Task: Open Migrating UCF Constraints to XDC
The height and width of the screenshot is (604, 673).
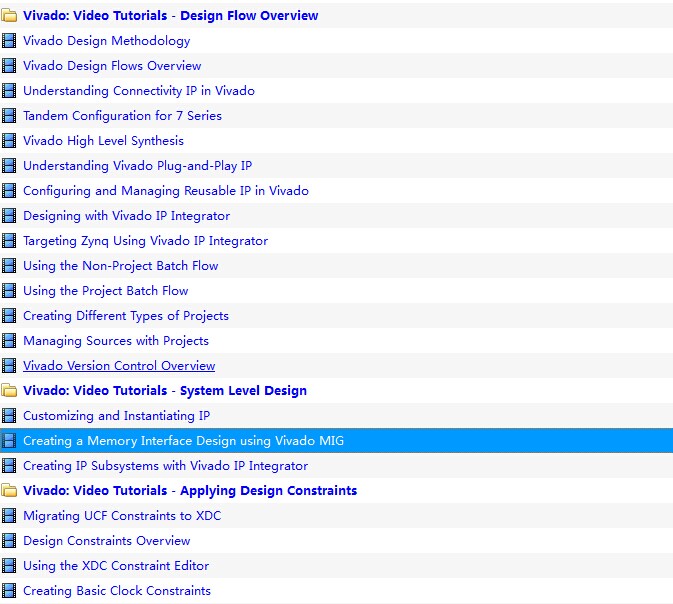Action: click(x=122, y=516)
